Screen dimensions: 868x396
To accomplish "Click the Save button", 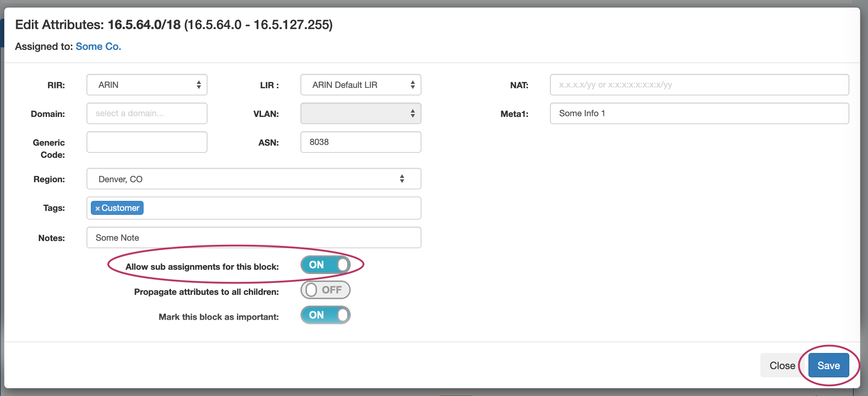I will coord(829,365).
